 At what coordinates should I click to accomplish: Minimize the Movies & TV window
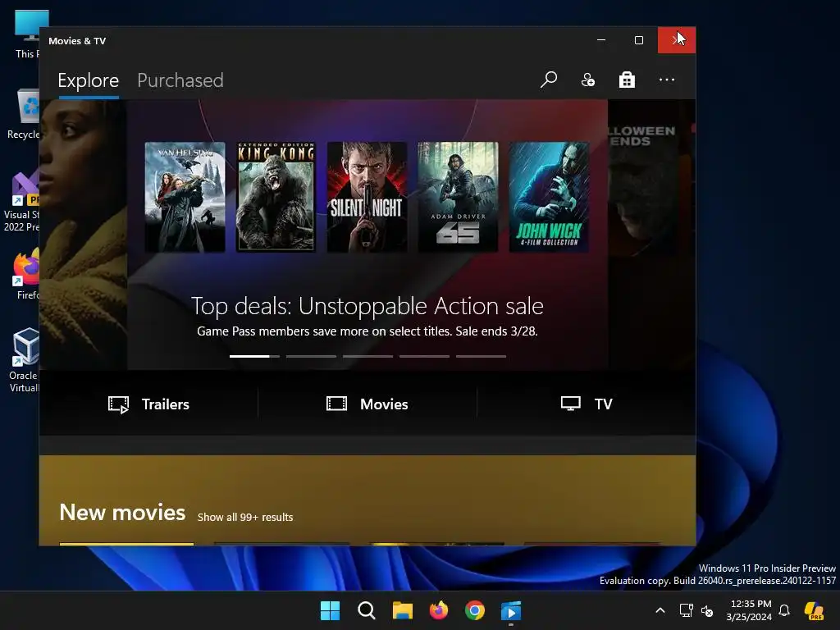tap(601, 40)
